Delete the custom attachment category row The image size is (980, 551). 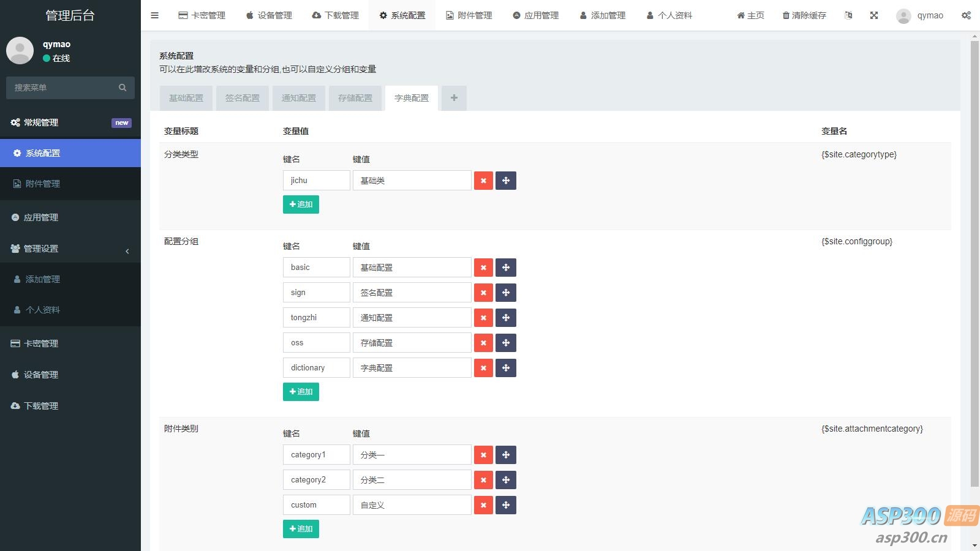(483, 505)
